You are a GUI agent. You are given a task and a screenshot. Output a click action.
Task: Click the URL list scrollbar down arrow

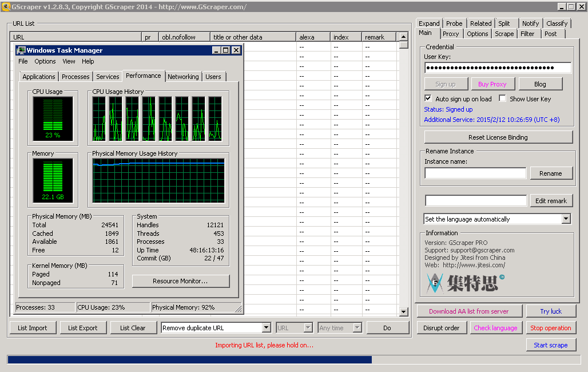tap(403, 311)
